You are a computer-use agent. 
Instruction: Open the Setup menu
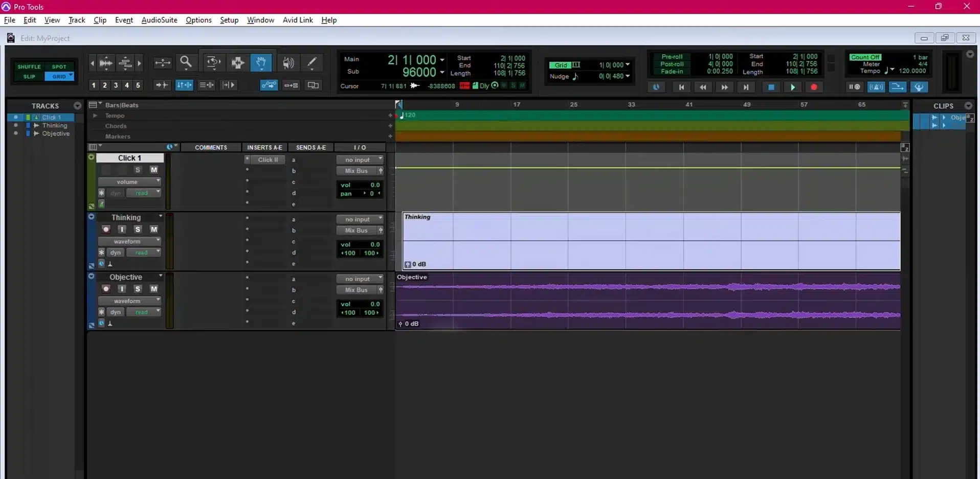[x=229, y=20]
